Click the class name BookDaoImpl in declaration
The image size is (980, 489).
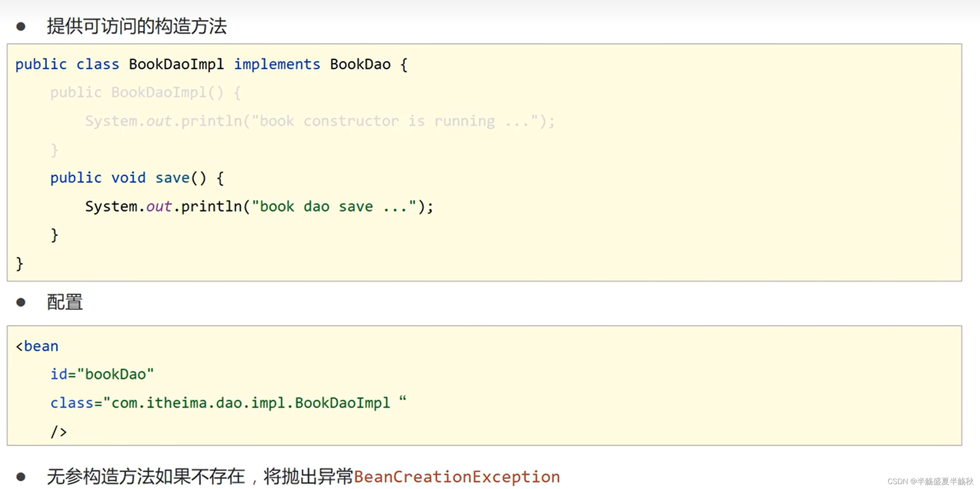coord(176,64)
